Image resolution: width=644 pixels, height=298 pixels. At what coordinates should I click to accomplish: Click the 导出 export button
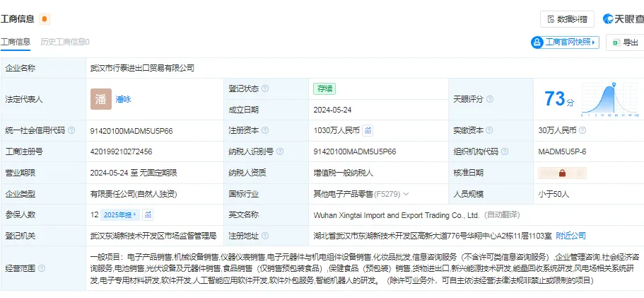click(625, 42)
